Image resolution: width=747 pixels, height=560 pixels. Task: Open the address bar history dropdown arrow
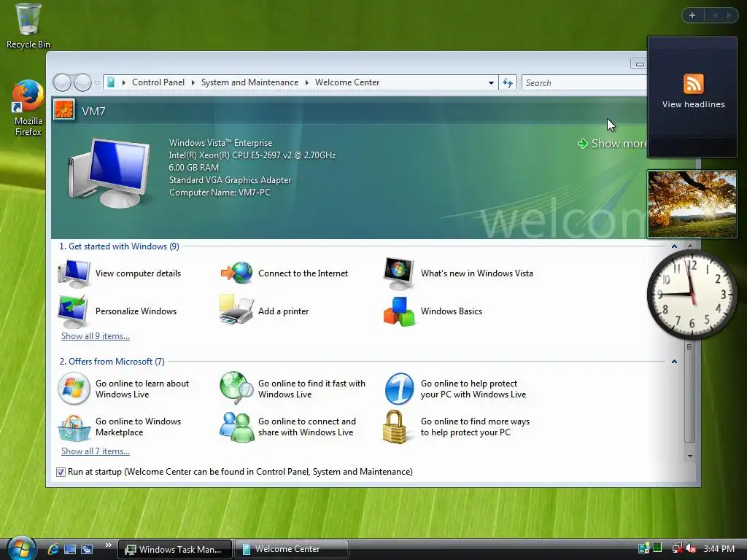491,83
